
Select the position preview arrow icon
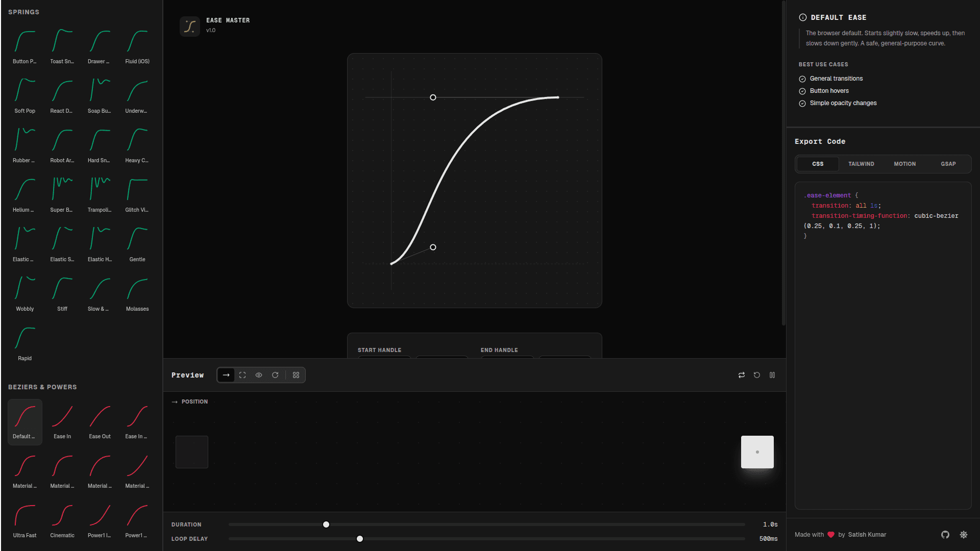click(x=226, y=375)
